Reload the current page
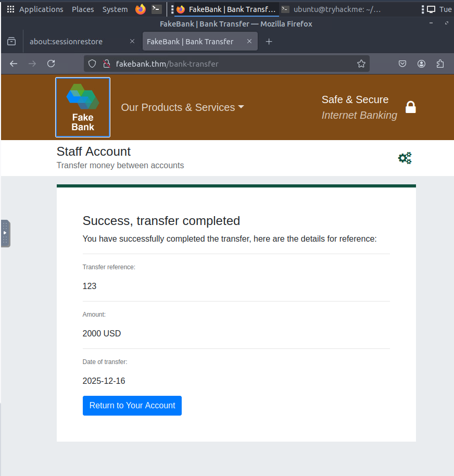The width and height of the screenshot is (454, 476). coord(51,64)
